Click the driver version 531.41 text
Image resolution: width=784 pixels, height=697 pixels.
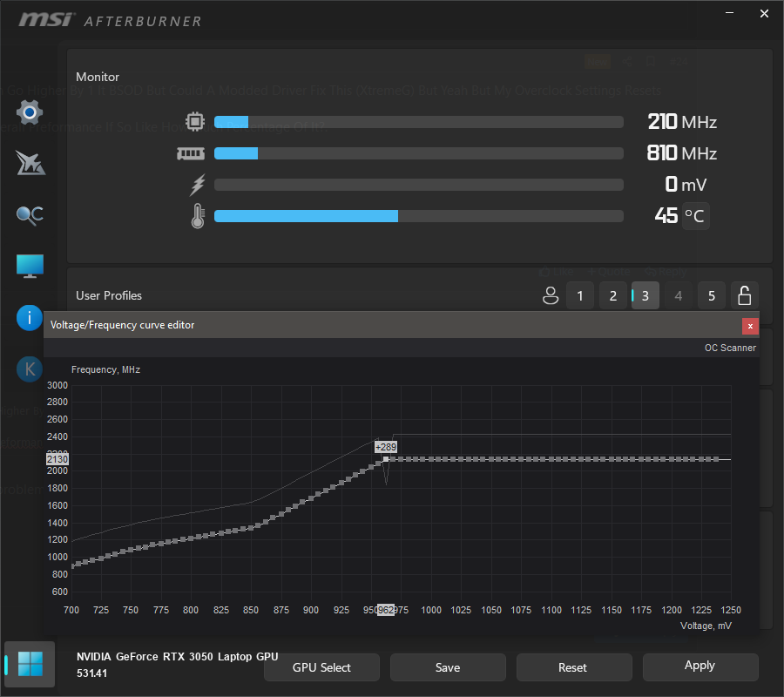91,673
